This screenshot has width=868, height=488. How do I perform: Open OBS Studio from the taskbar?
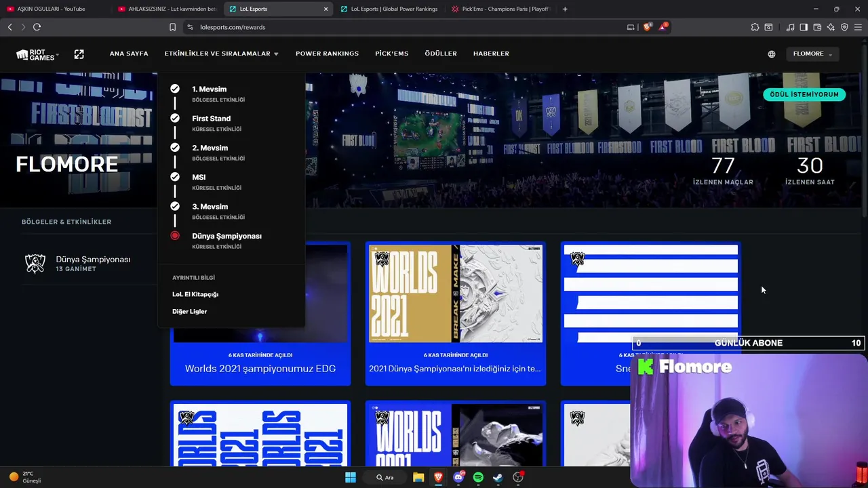point(518,477)
